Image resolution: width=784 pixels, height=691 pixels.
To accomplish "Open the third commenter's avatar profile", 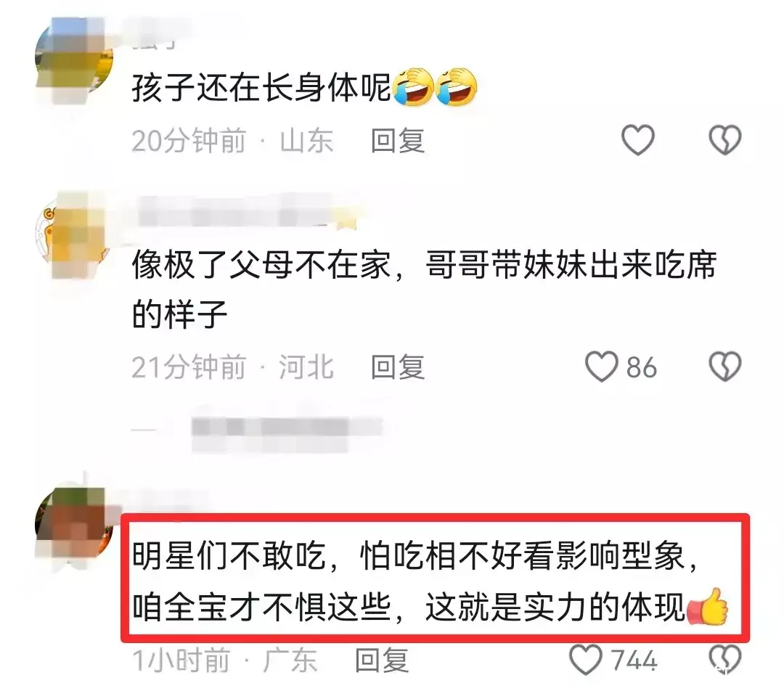I will coord(74,526).
